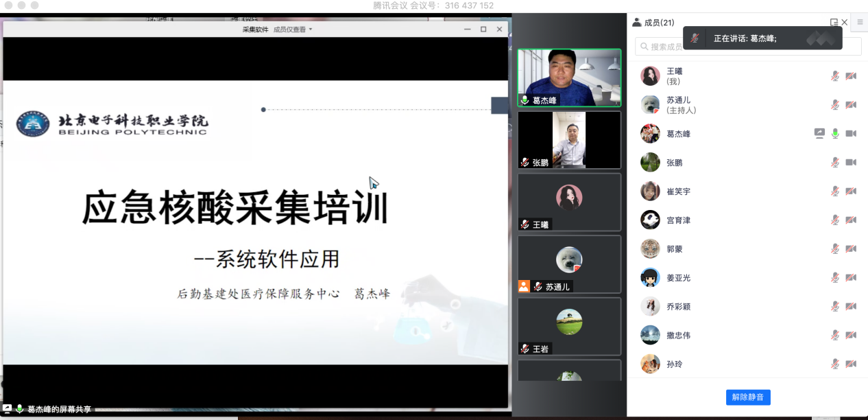The image size is (868, 420).
Task: Click the camera icon in 张鹏's row
Action: [x=851, y=163]
